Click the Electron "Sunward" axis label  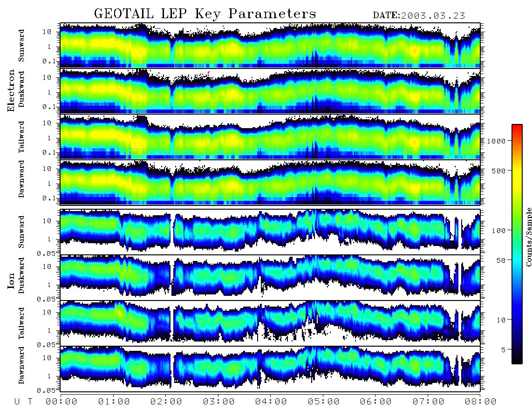21,45
